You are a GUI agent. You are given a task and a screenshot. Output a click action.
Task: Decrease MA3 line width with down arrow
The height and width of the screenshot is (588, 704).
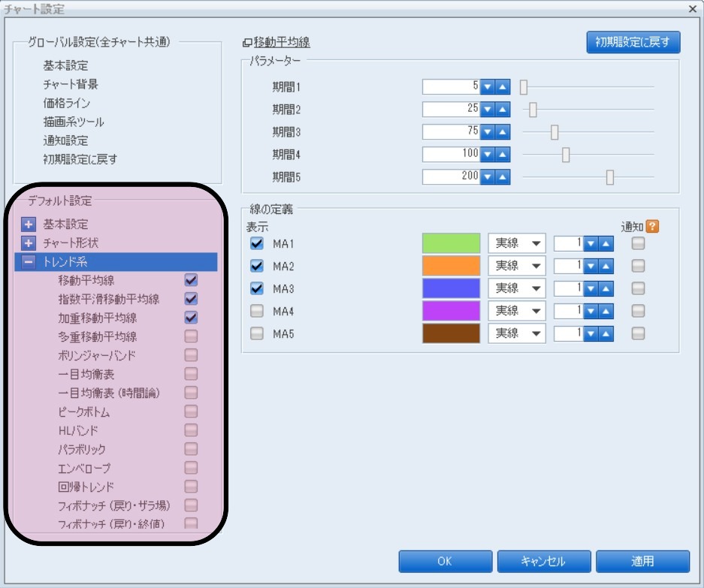(591, 288)
